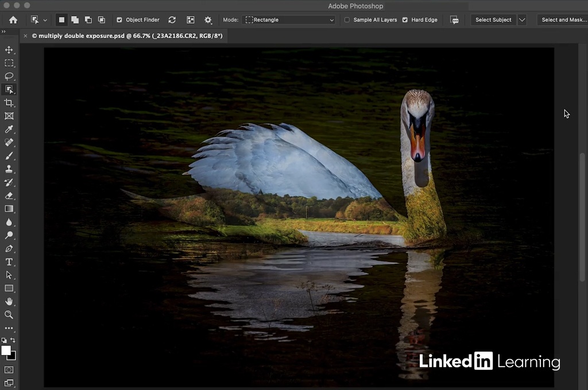
Task: Select the Clone Stamp tool
Action: tap(9, 169)
